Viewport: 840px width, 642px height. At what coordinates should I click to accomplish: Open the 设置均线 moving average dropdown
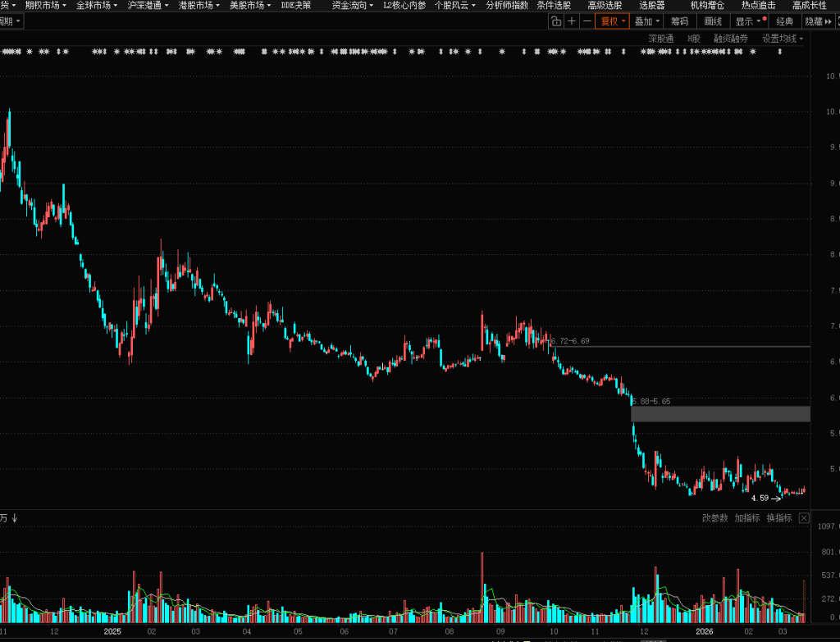783,39
